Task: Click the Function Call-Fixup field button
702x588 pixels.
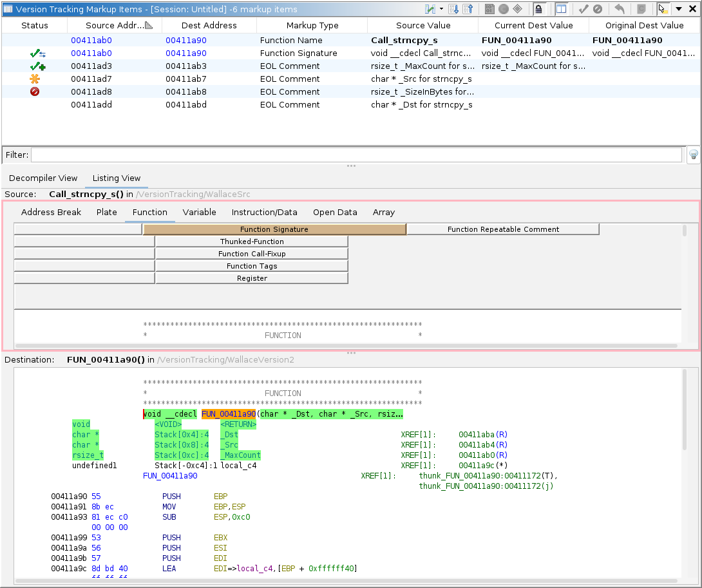Action: [252, 254]
